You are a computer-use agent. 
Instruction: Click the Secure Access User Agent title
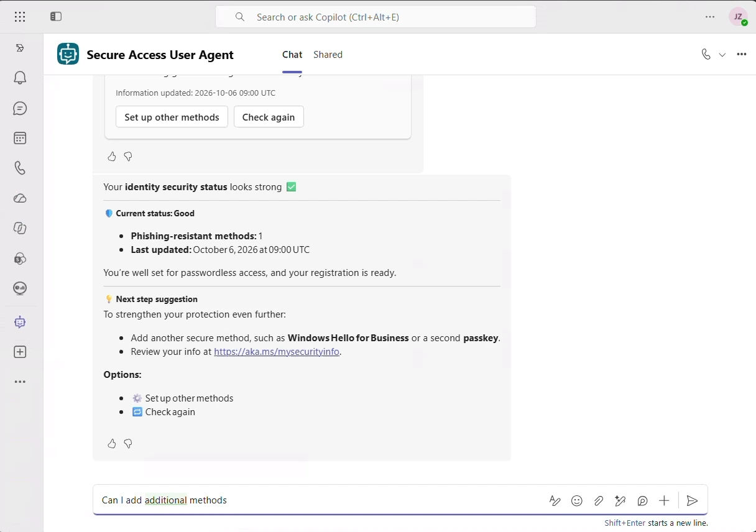coord(160,55)
